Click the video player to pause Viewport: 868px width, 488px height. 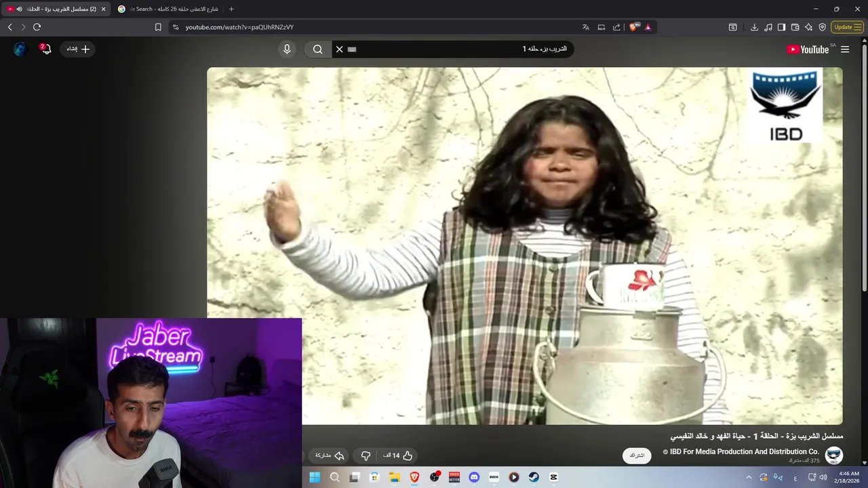(525, 245)
